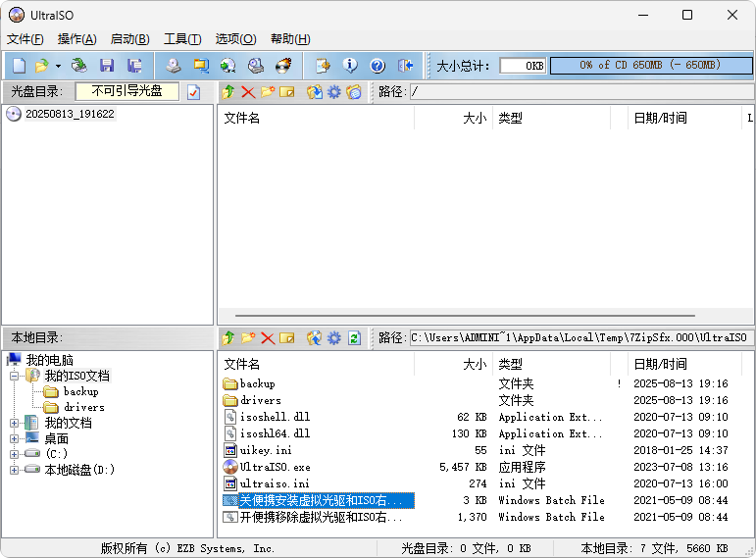Click the local path field C:\Users\ADMINI~1
Viewport: 756px width, 558px height.
point(580,337)
